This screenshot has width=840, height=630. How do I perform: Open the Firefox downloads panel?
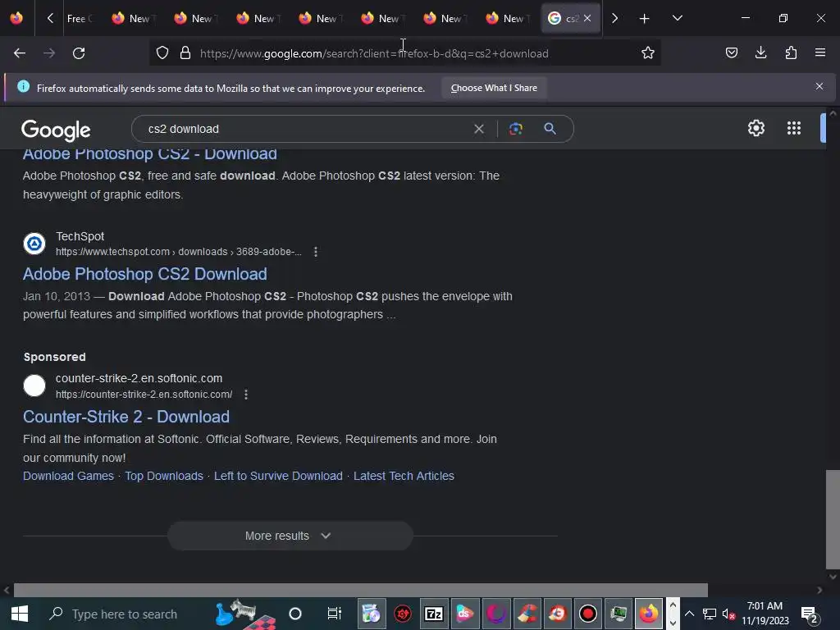tap(760, 52)
